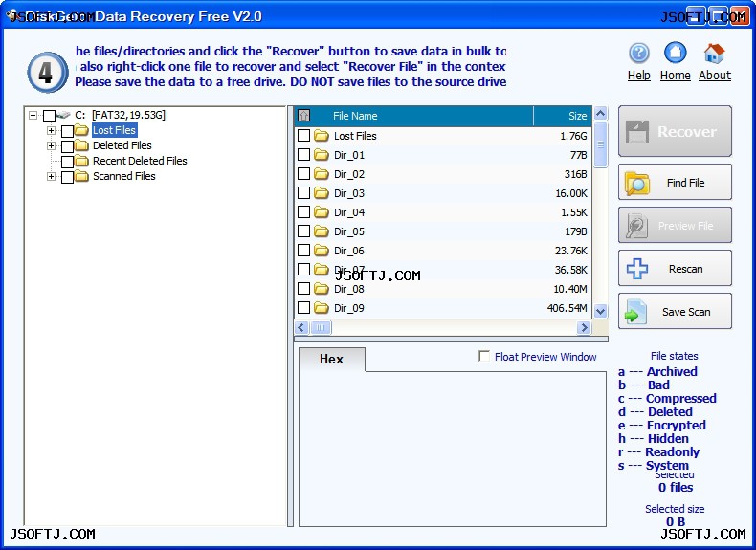This screenshot has height=550, width=756.
Task: Click Deleted Files folder icon in tree
Action: pos(81,145)
